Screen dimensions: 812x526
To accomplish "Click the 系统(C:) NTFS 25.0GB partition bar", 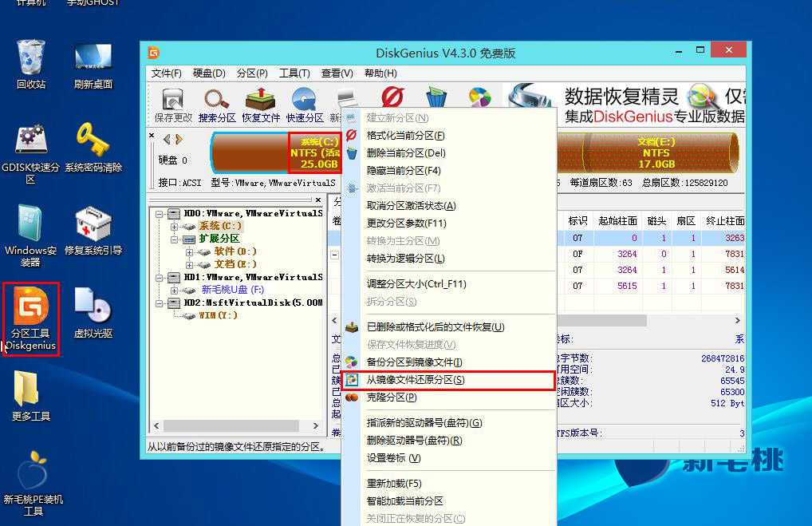I will 276,152.
